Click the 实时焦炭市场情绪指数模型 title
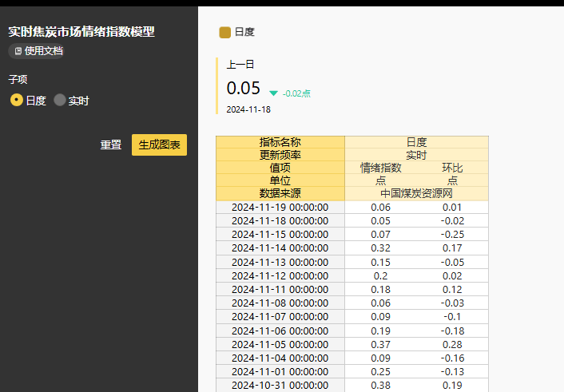The width and height of the screenshot is (564, 392). pos(81,32)
